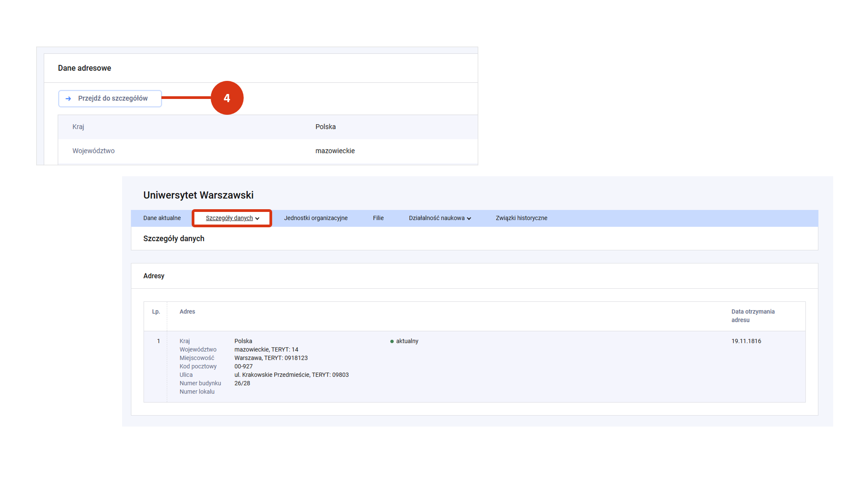Switch to the Jednostki organizacyjne tab
868x488 pixels.
[316, 218]
